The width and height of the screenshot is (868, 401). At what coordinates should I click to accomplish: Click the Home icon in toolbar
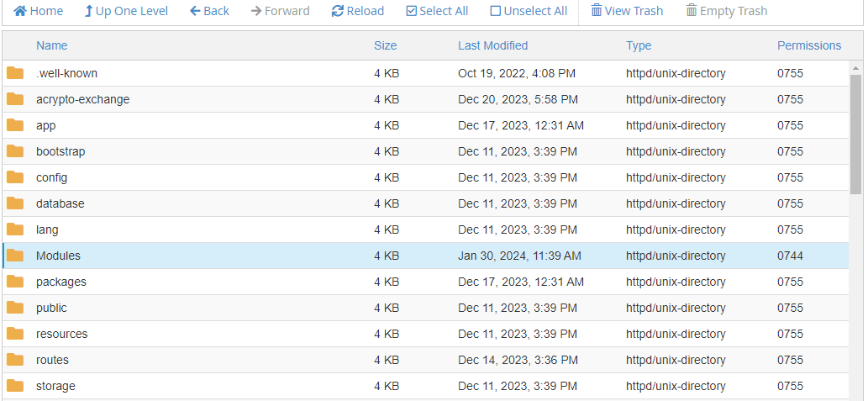pos(20,11)
